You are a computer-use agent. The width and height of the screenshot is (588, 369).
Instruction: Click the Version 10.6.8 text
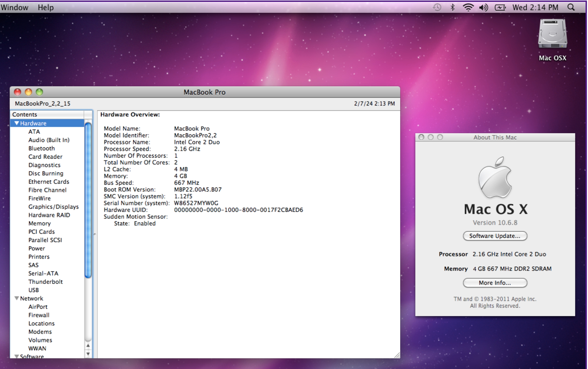click(x=495, y=223)
